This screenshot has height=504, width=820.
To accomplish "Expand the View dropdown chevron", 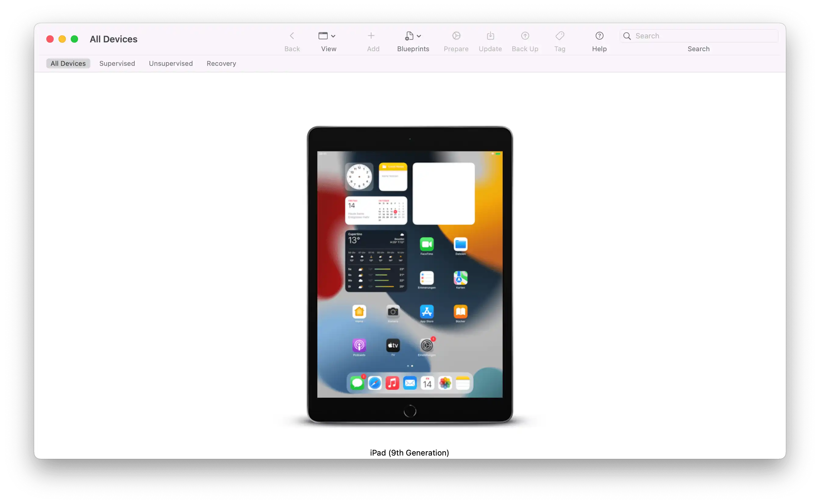I will click(333, 36).
